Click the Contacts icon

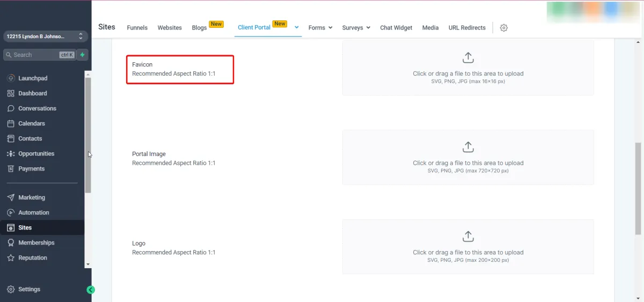pyautogui.click(x=11, y=138)
